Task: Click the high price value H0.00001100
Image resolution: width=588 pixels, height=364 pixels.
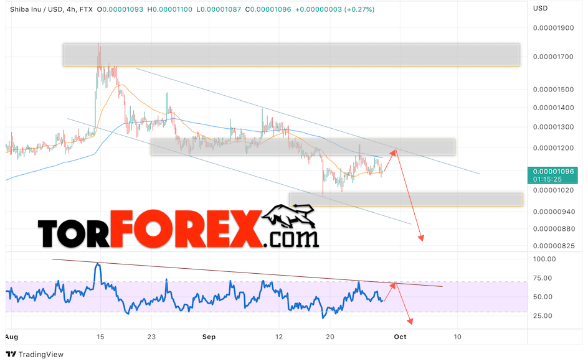Action: [170, 9]
